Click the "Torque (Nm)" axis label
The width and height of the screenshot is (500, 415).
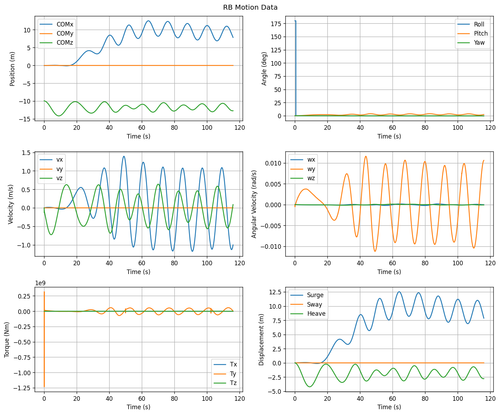click(7, 340)
